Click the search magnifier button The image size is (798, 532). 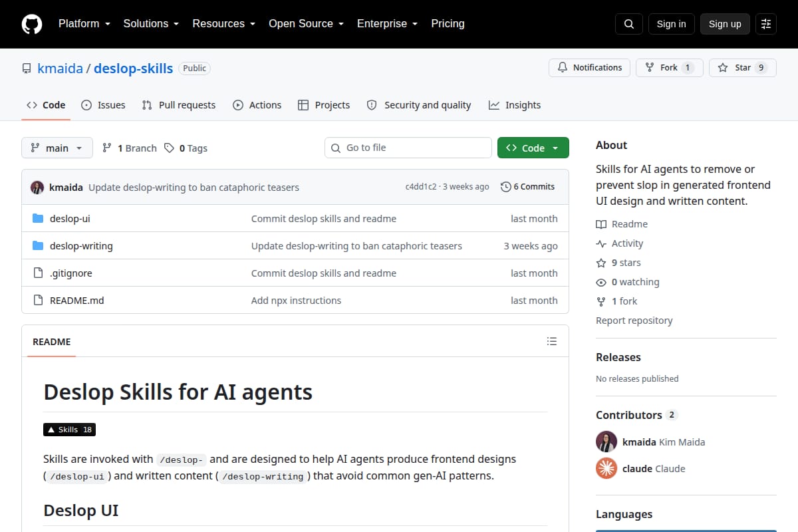pos(629,24)
